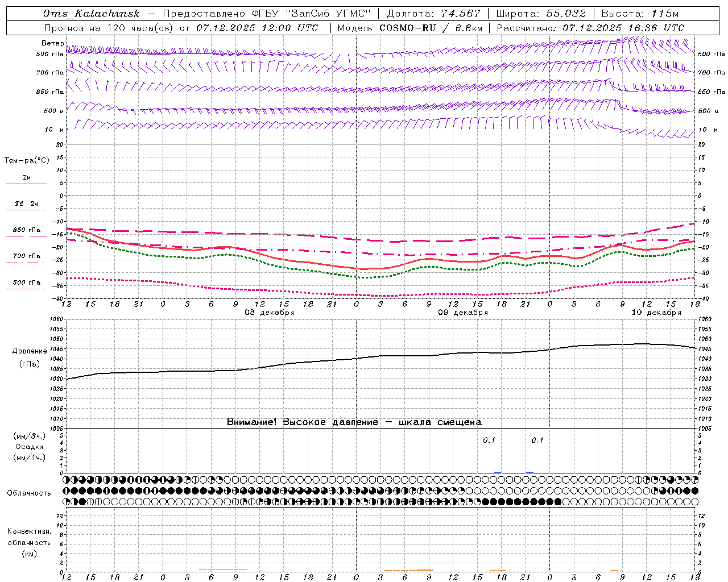This screenshot has height=582, width=728.
Task: Click the 09 декабря date label
Action: [x=462, y=313]
